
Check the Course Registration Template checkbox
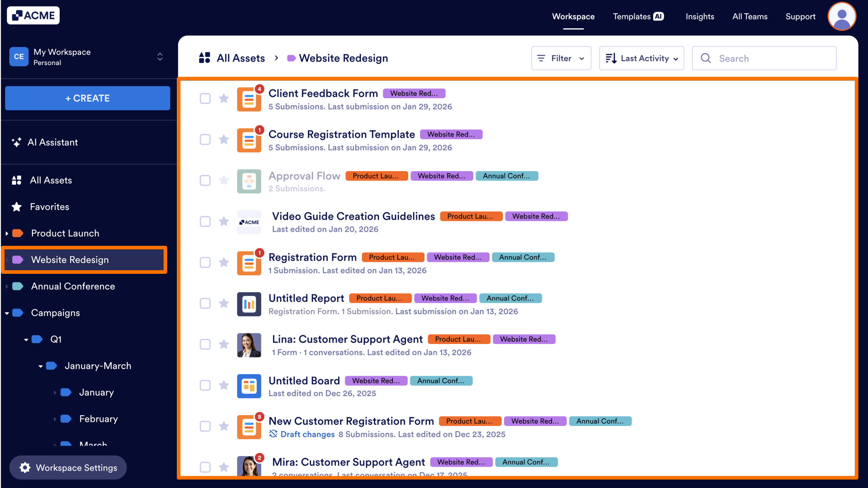[205, 140]
